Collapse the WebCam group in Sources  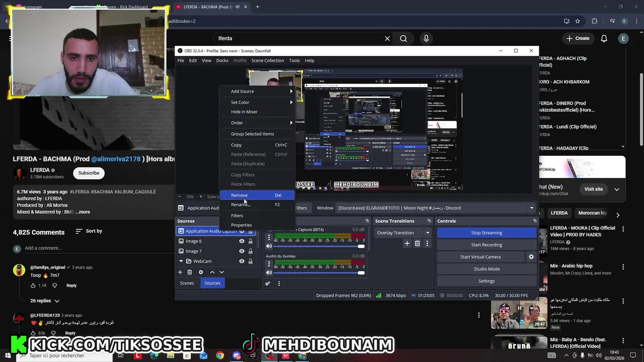pyautogui.click(x=181, y=261)
